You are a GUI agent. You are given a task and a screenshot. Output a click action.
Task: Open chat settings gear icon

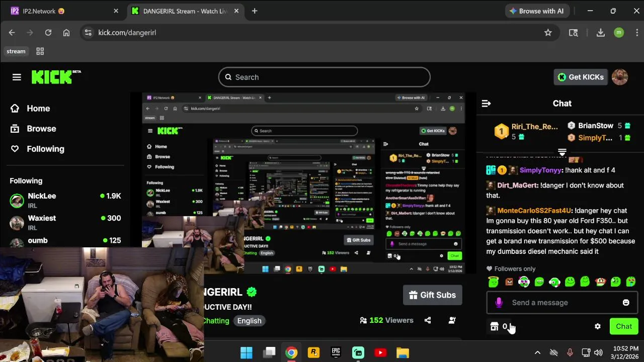(x=597, y=326)
